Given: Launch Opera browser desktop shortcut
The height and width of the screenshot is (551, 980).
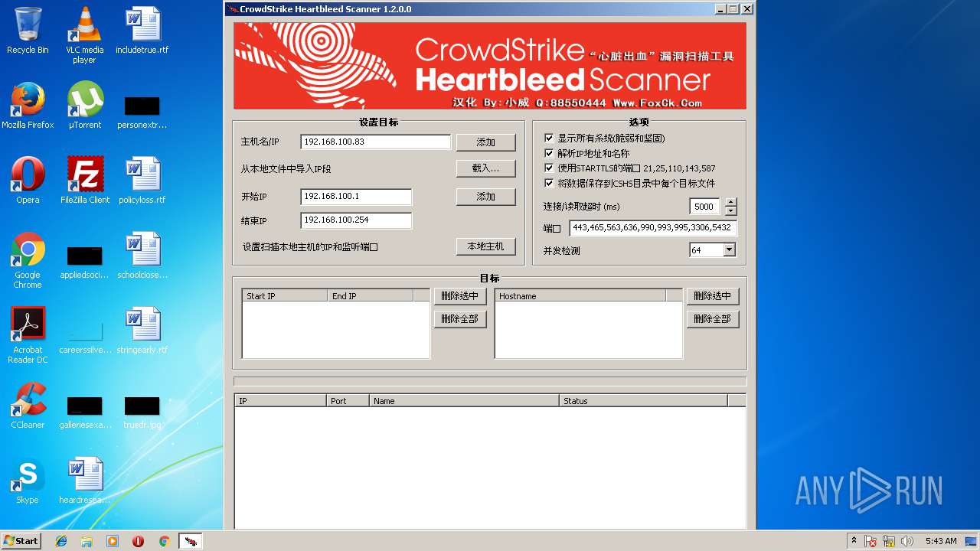Looking at the screenshot, I should (28, 181).
